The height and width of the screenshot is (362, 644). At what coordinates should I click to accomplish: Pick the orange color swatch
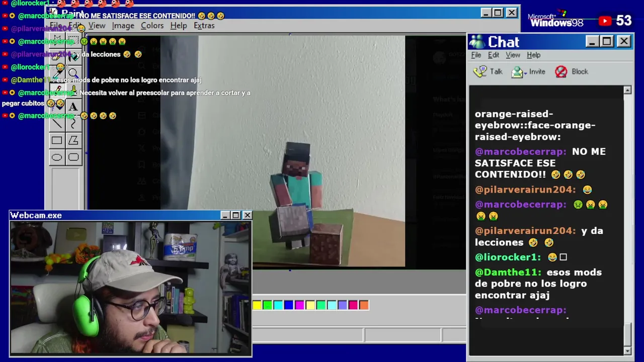364,305
